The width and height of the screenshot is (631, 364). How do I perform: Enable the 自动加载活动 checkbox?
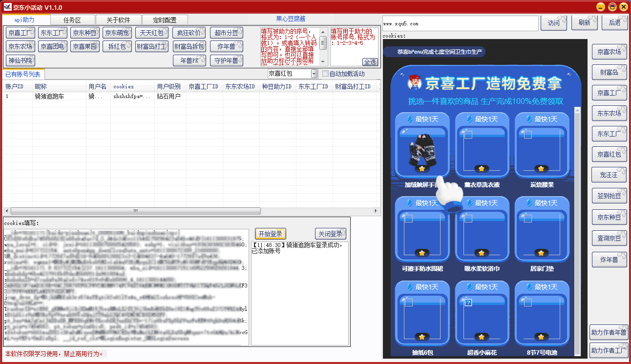click(x=325, y=74)
